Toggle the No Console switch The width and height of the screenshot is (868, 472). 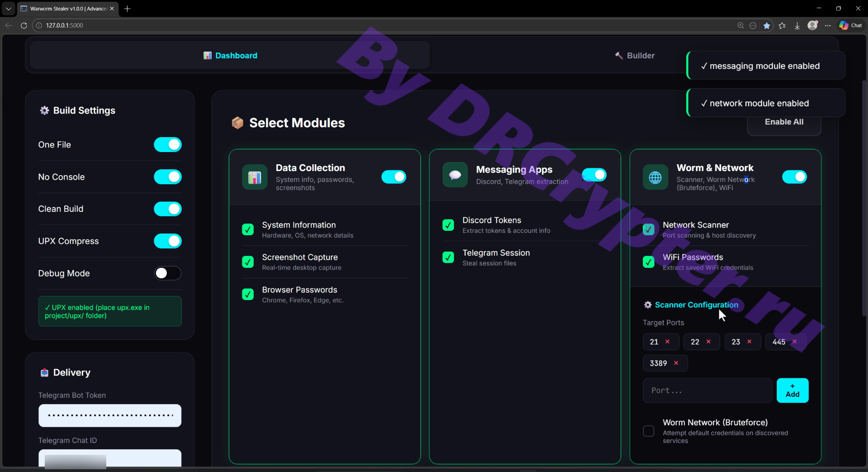click(168, 177)
